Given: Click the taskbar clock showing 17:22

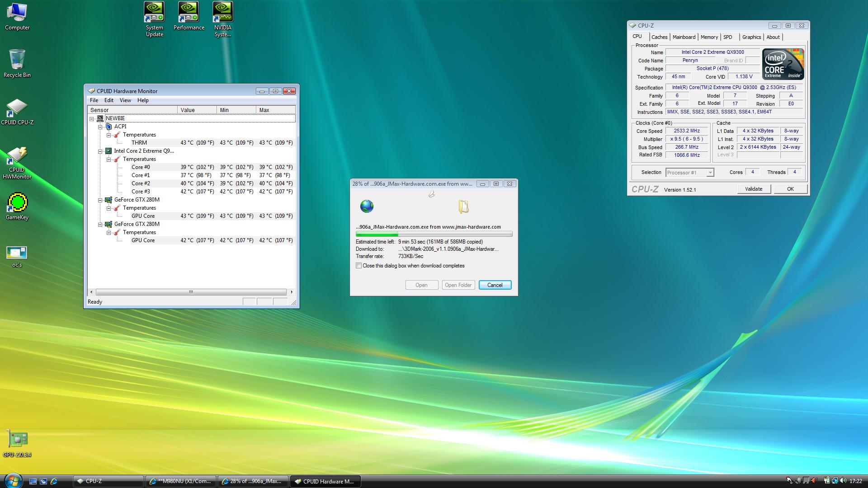Looking at the screenshot, I should point(856,481).
